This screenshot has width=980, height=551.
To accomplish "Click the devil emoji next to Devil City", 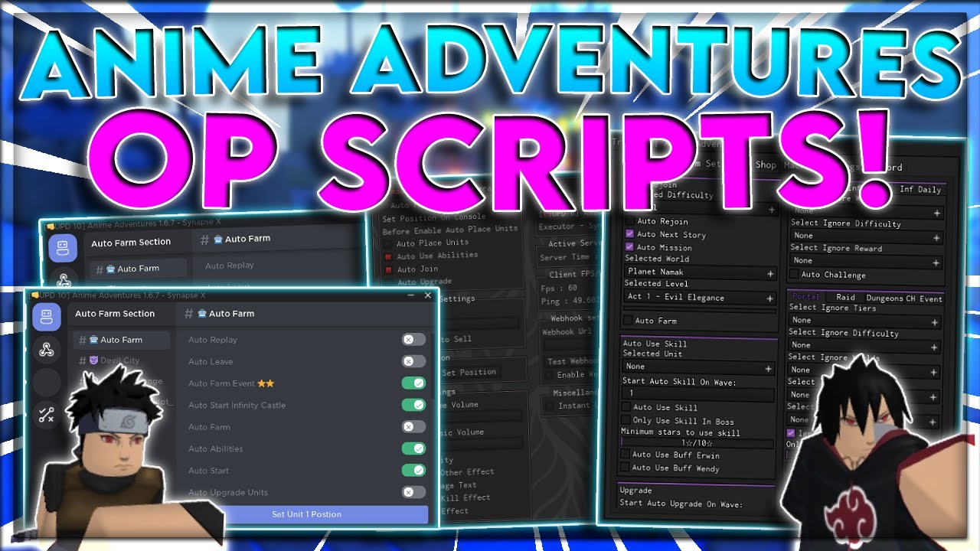I will (93, 360).
